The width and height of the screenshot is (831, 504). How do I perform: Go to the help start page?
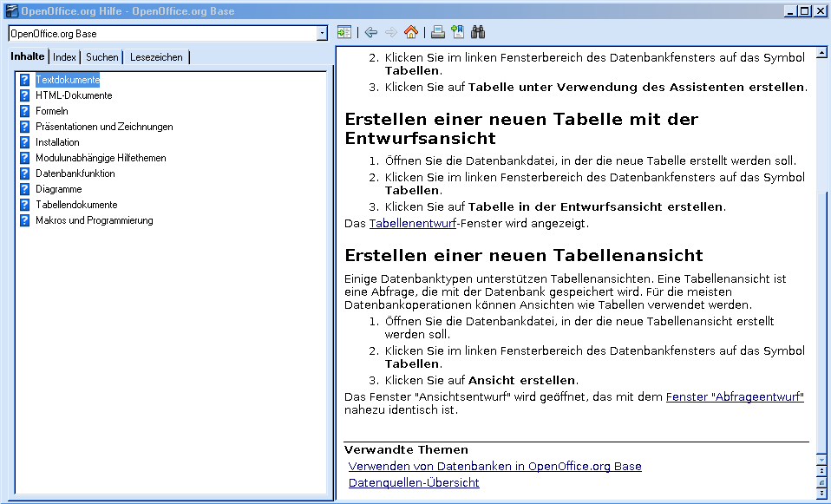click(411, 33)
